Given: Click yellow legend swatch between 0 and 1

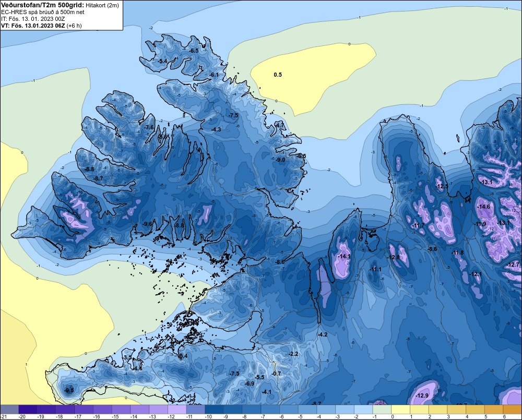Looking at the screenshot, I should [x=401, y=410].
